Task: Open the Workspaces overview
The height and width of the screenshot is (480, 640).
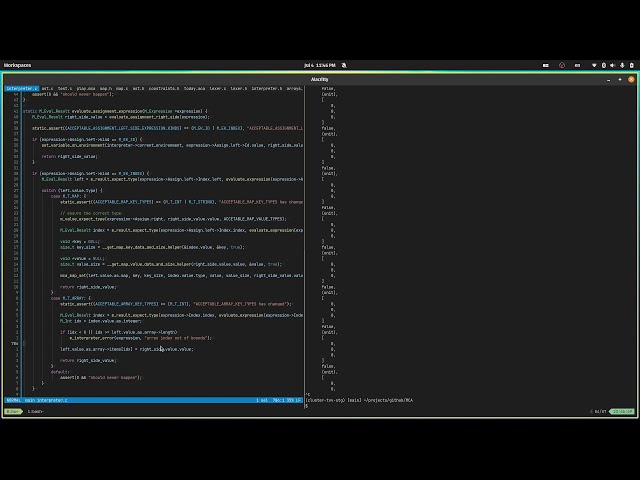Action: click(x=17, y=65)
